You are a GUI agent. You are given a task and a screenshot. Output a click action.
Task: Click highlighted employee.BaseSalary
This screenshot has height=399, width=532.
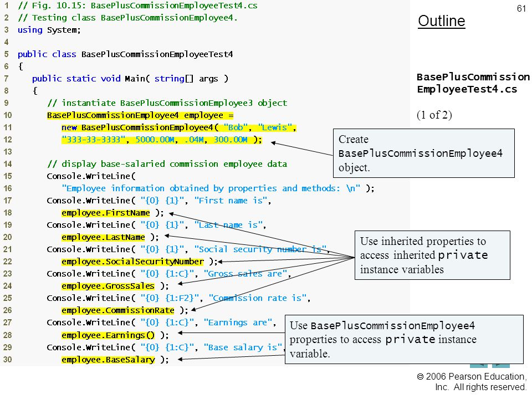(108, 360)
